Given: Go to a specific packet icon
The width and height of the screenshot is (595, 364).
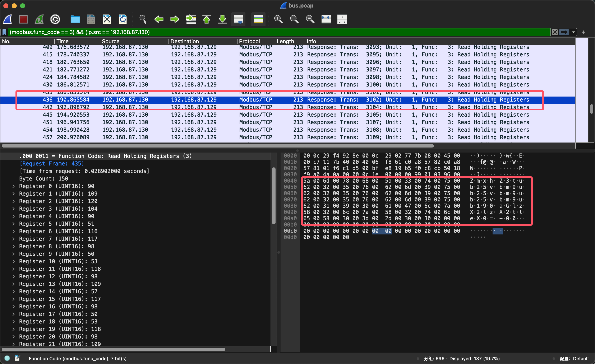Looking at the screenshot, I should tap(190, 19).
